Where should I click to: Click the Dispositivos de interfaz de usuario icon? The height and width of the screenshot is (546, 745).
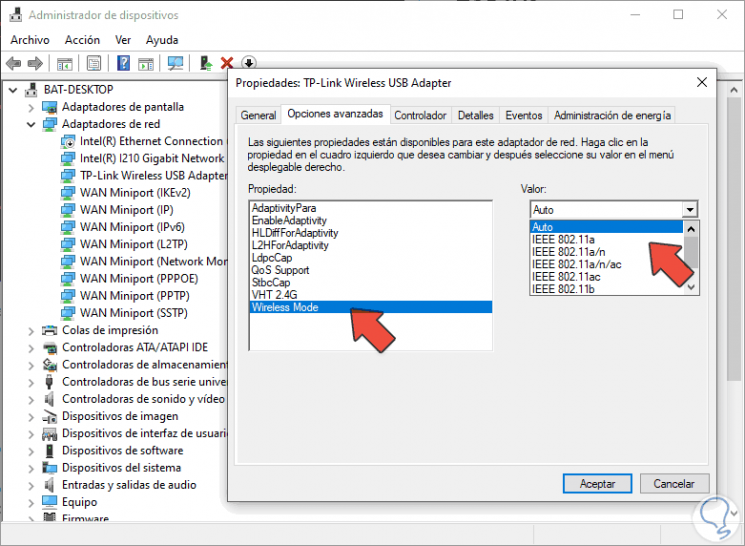(x=49, y=433)
